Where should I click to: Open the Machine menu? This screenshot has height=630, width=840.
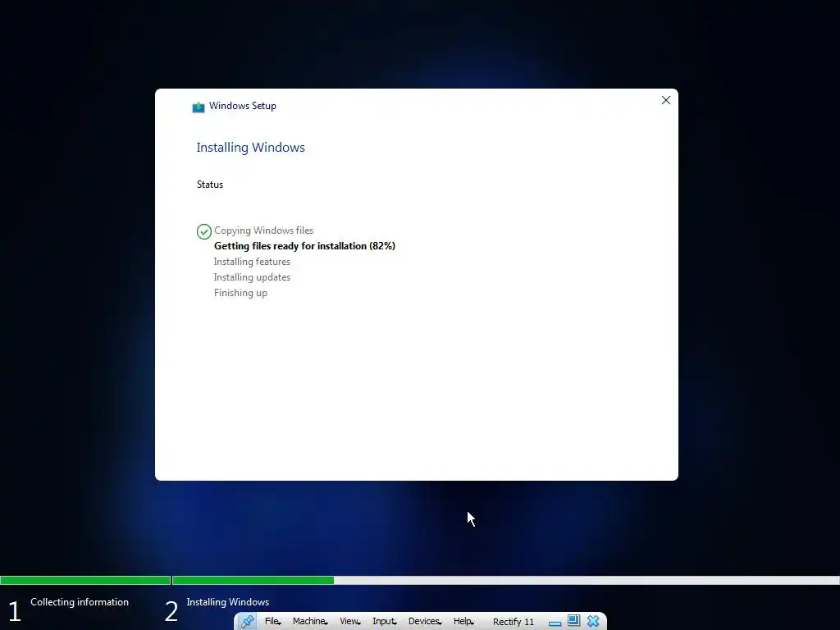[310, 622]
